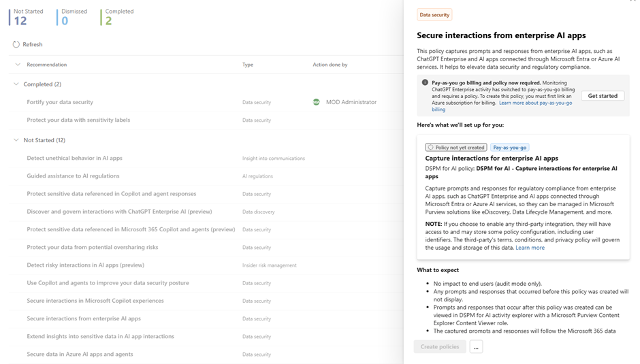Open 'Learn more about pay-as-you-go billing' link
Image resolution: width=640 pixels, height=364 pixels.
(x=535, y=103)
